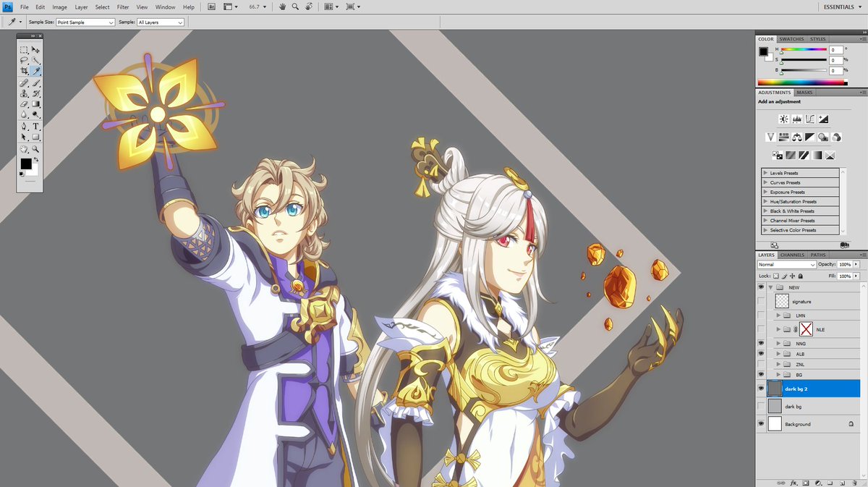Open the Sample Size dropdown
868x487 pixels.
click(85, 22)
